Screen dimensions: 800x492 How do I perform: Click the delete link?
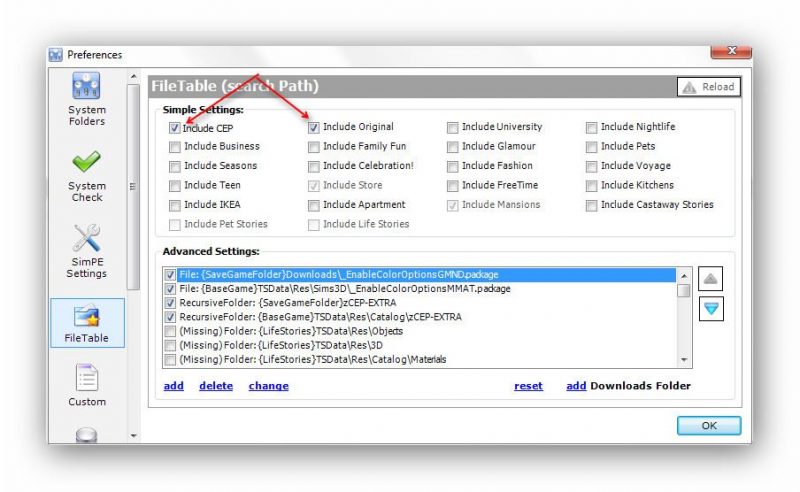click(x=215, y=386)
